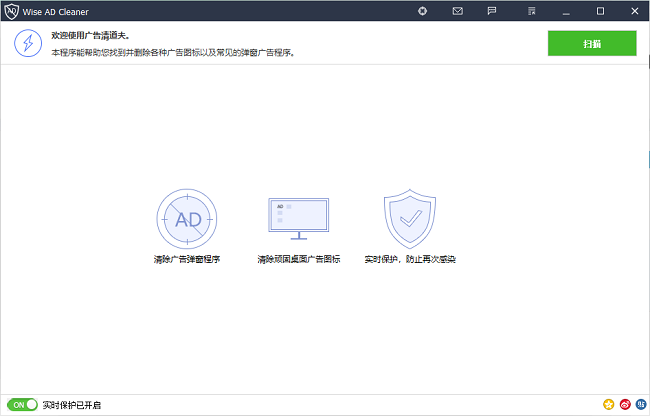
Task: Click the desktop monitor ad icon
Action: pyautogui.click(x=298, y=218)
